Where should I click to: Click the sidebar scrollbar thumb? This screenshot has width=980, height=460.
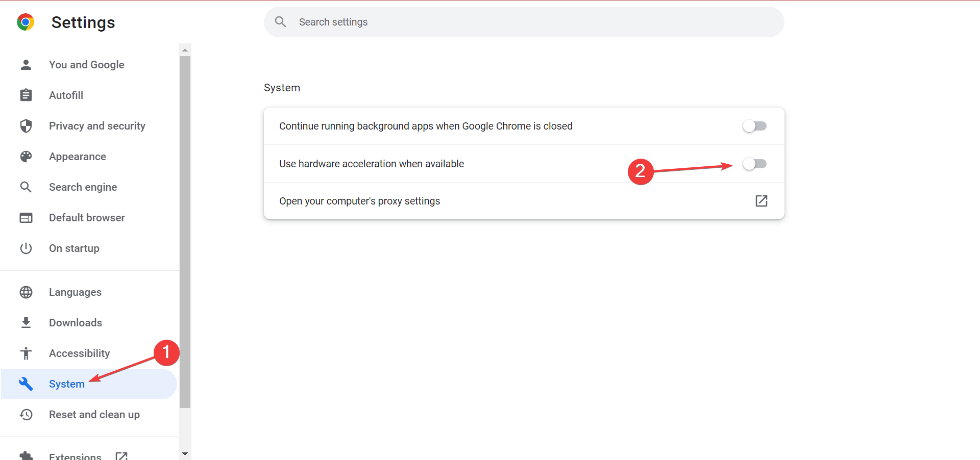[185, 232]
